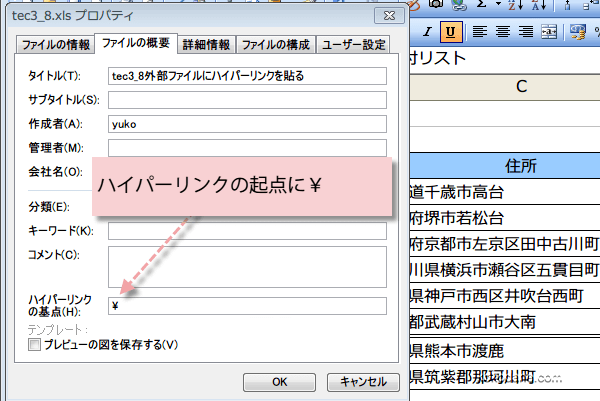Select cell with 川県横浜市瀬谷区五貫目町
The height and width of the screenshot is (401, 600).
[505, 270]
